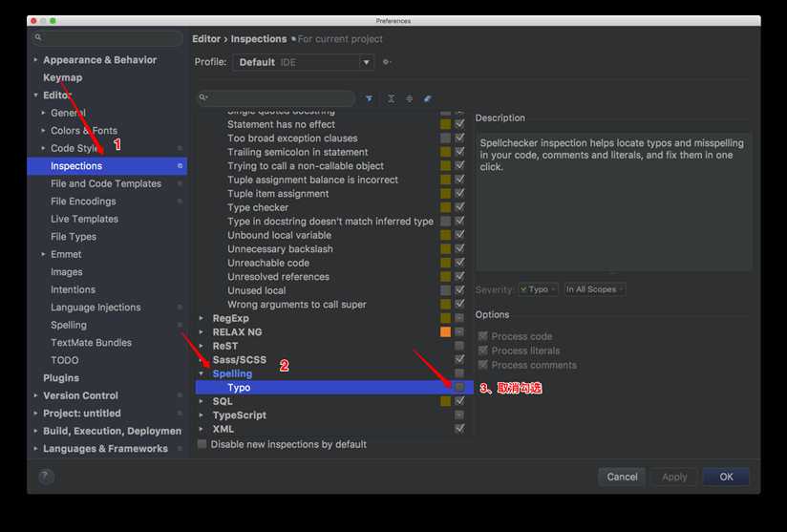
Task: Open the Severity Typo dropdown
Action: point(538,289)
